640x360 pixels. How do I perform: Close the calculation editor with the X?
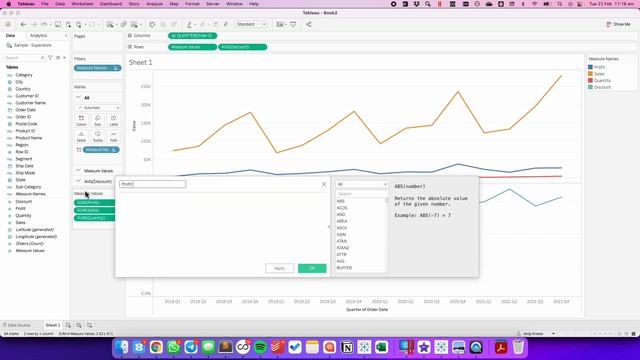(x=324, y=184)
